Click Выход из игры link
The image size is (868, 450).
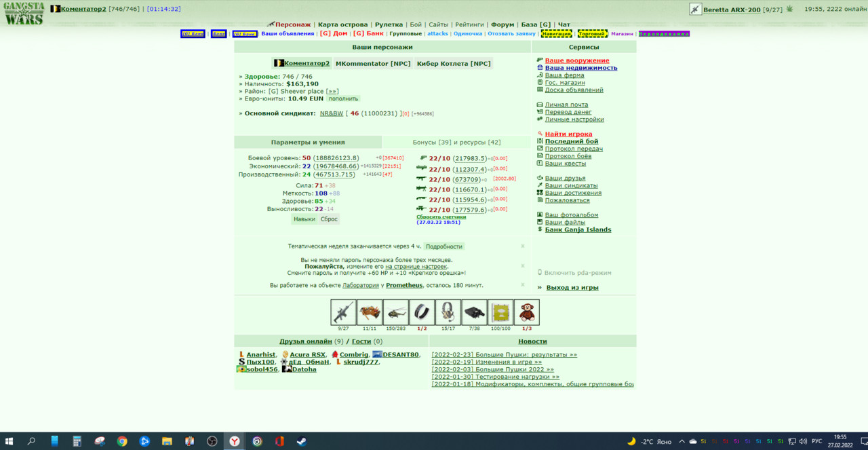(572, 288)
